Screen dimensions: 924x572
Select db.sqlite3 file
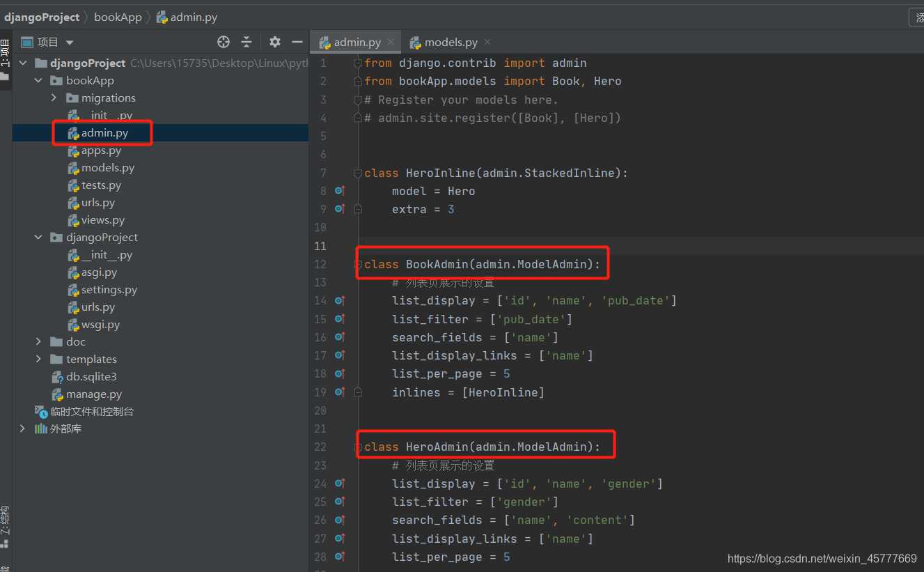(x=91, y=376)
